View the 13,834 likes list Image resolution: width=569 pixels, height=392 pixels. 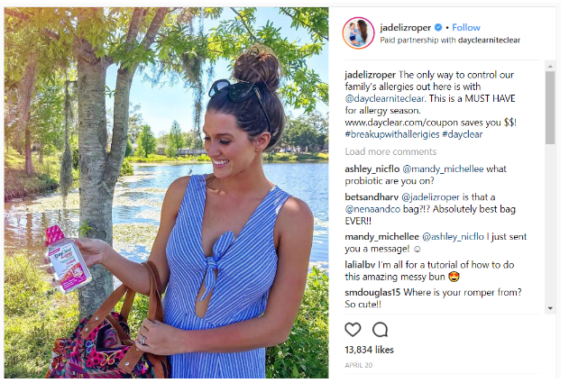pyautogui.click(x=369, y=350)
